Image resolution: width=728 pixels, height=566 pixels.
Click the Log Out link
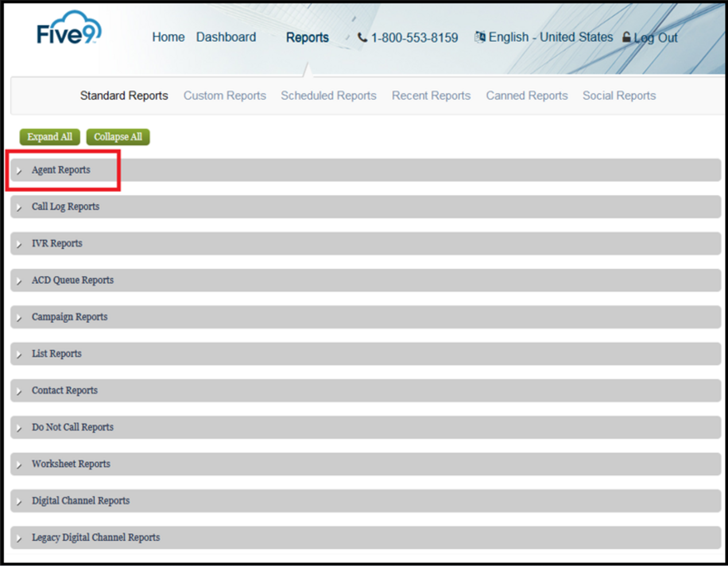point(656,38)
